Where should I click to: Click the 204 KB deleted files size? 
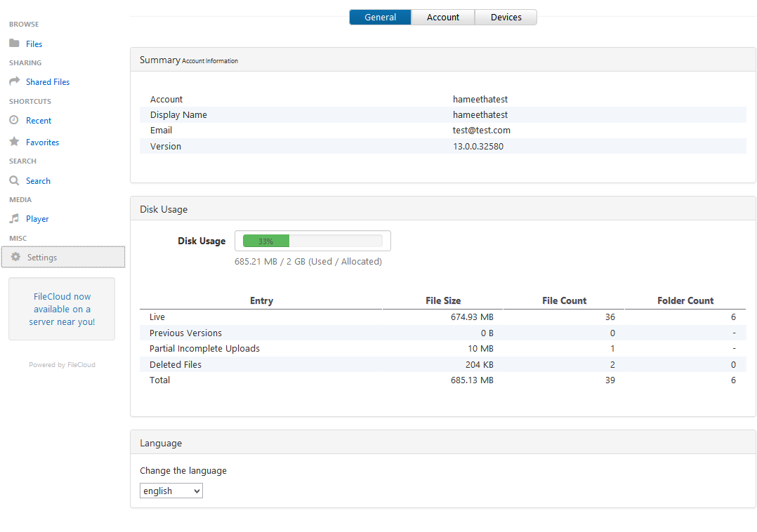(x=479, y=365)
